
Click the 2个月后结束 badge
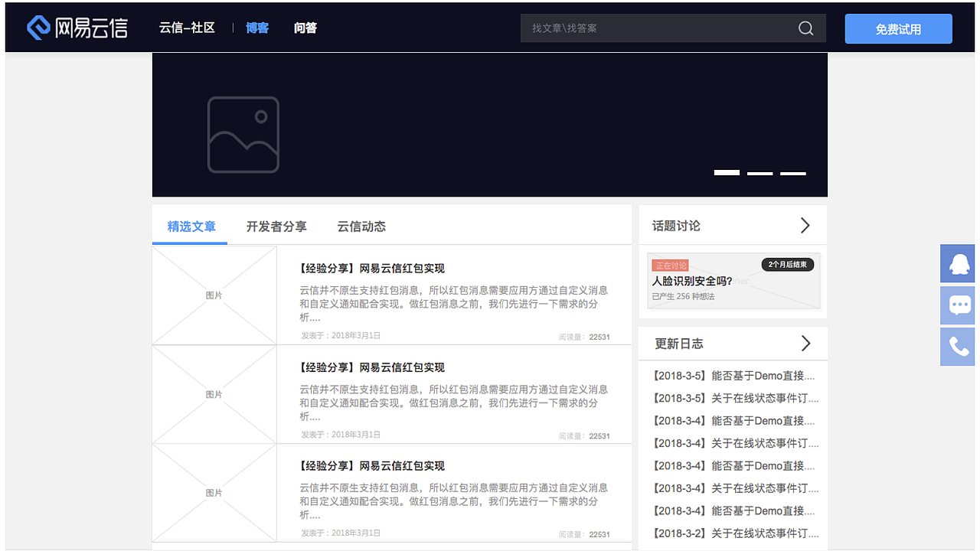pyautogui.click(x=788, y=265)
